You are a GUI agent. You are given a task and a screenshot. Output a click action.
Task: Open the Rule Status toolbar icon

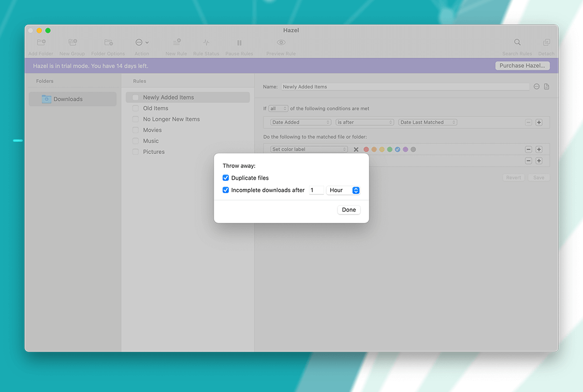tap(206, 43)
